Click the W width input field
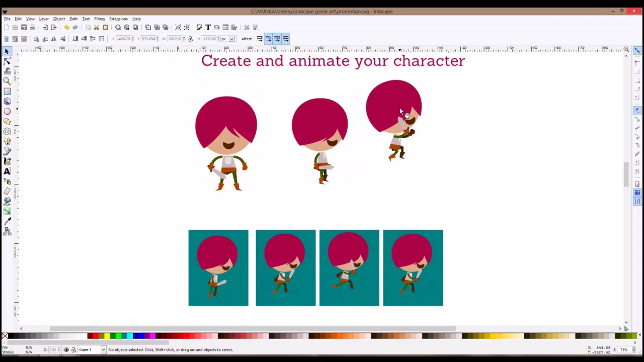 pos(175,39)
